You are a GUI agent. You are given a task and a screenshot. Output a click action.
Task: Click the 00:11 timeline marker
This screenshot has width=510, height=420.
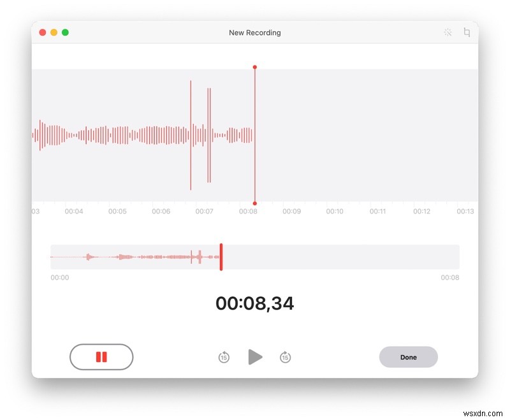377,212
